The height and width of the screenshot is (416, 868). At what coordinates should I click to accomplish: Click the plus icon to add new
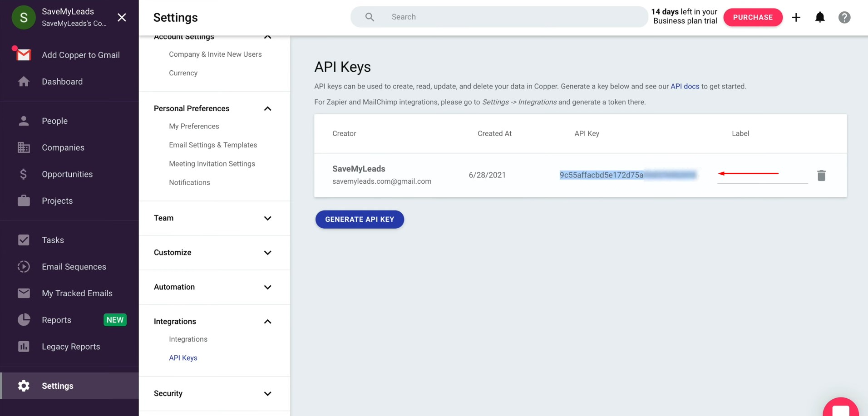pos(796,17)
